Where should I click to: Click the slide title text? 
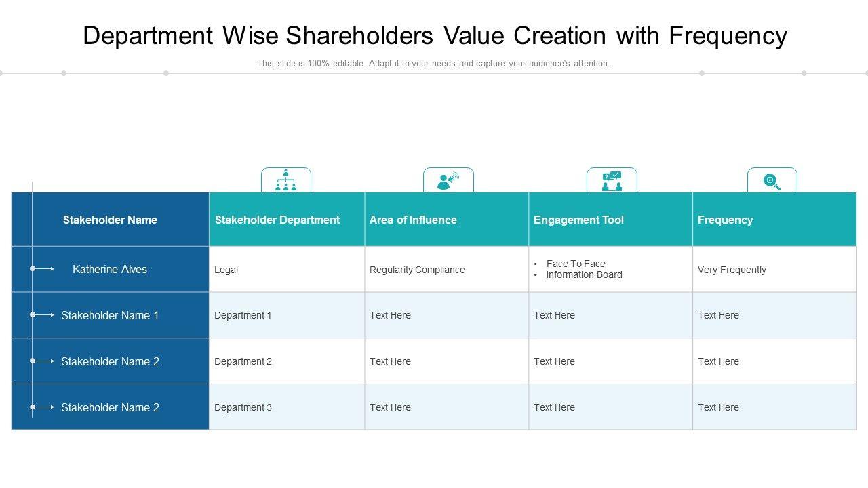(x=435, y=36)
